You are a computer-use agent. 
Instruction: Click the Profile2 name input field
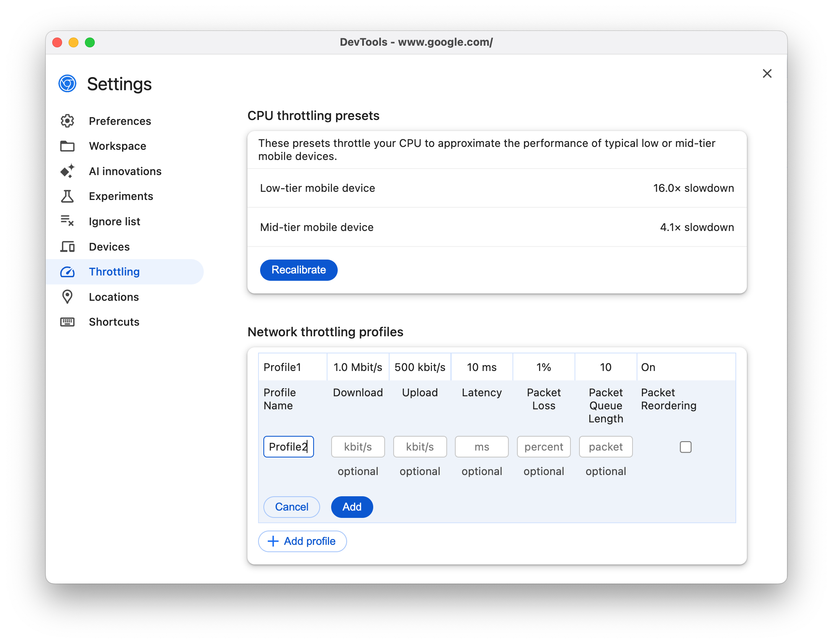(x=287, y=446)
